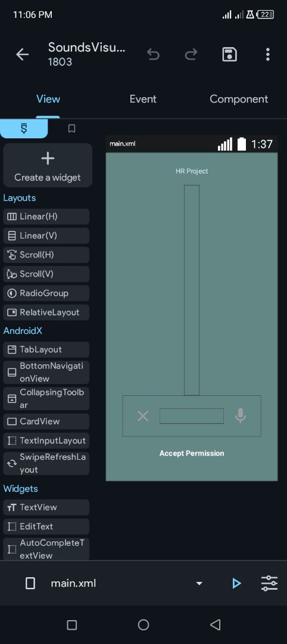Image resolution: width=287 pixels, height=644 pixels.
Task: Select the X icon in preview
Action: [143, 416]
